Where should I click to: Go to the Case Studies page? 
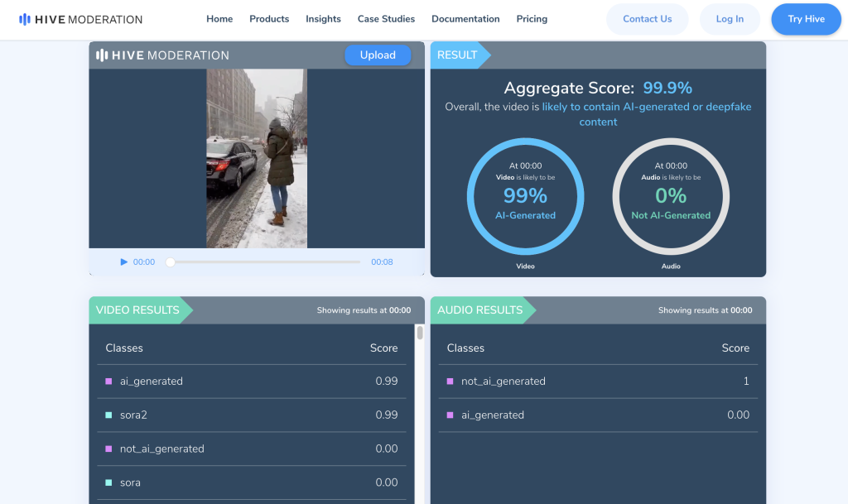point(386,19)
